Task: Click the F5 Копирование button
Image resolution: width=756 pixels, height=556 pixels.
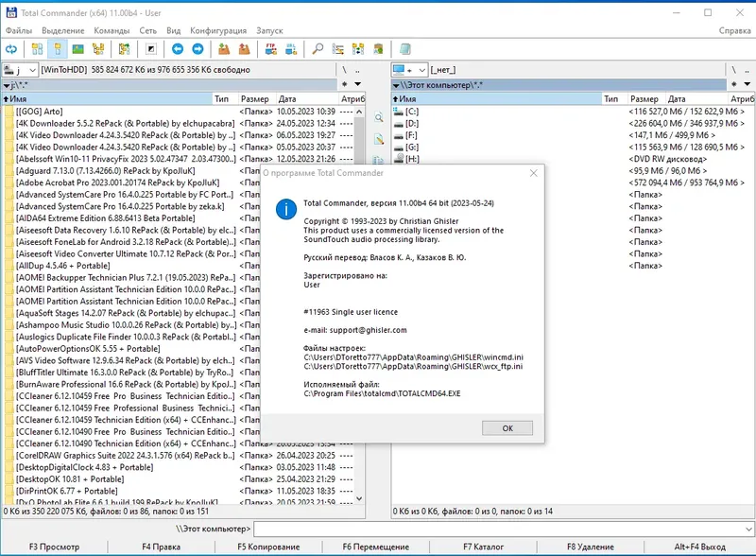Action: 268,547
